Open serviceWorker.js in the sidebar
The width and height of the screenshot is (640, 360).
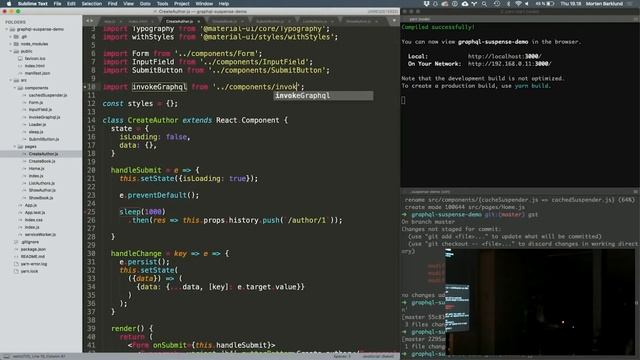[x=40, y=234]
